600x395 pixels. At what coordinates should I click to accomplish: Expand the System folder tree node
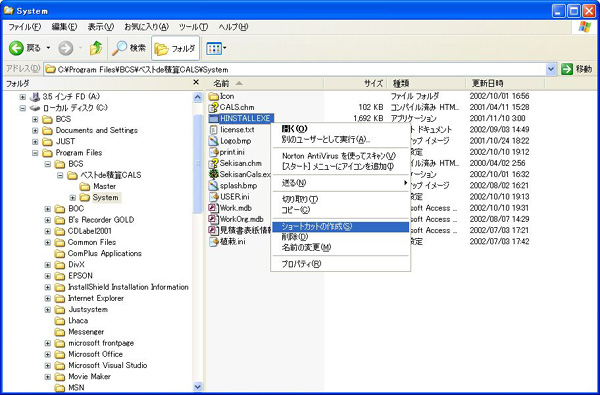tap(72, 198)
